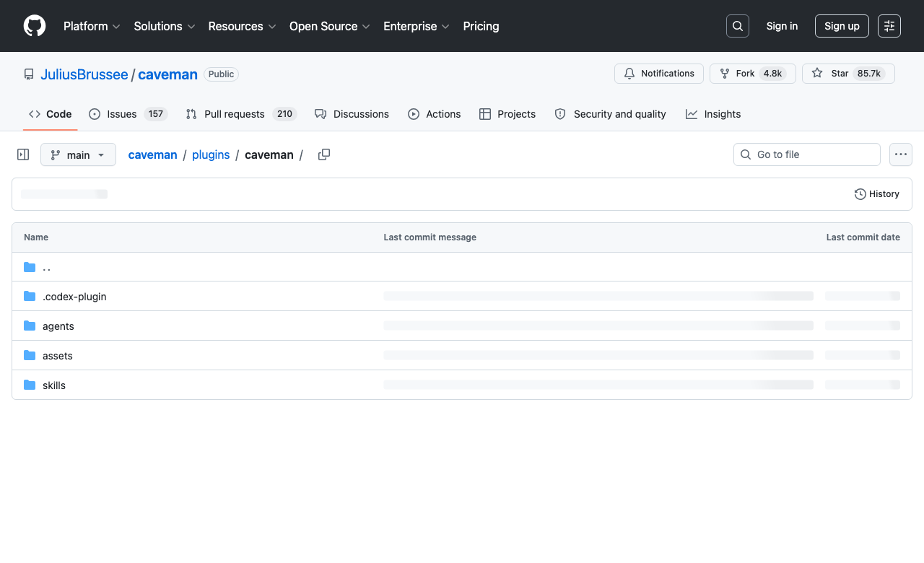This screenshot has width=924, height=563.
Task: Click the skills folder icon
Action: [x=30, y=385]
